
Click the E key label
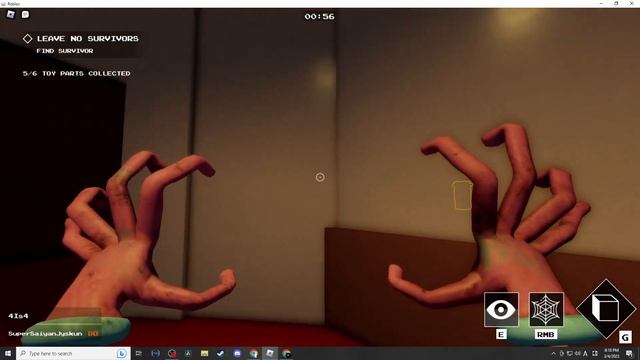[501, 335]
